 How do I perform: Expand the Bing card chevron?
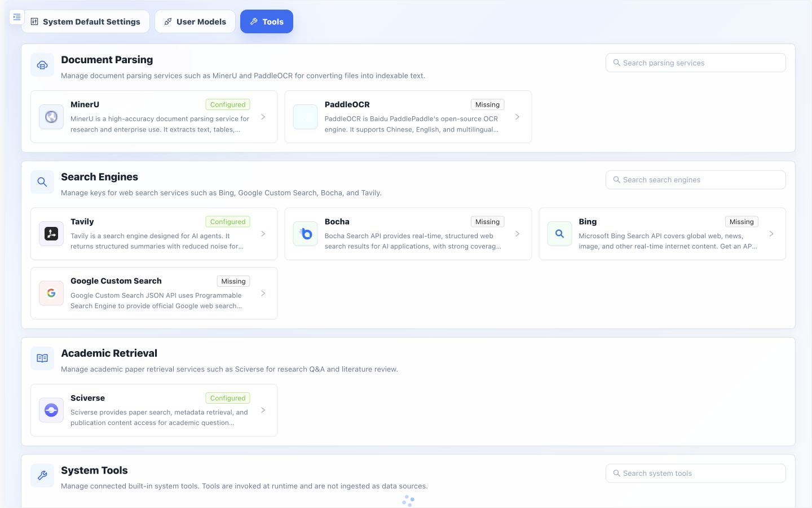[771, 234]
